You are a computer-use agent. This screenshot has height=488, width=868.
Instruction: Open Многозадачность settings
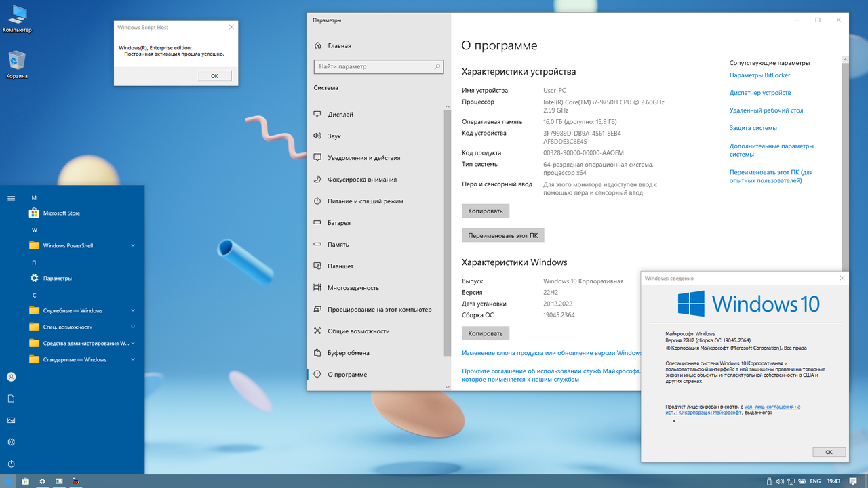coord(375,288)
